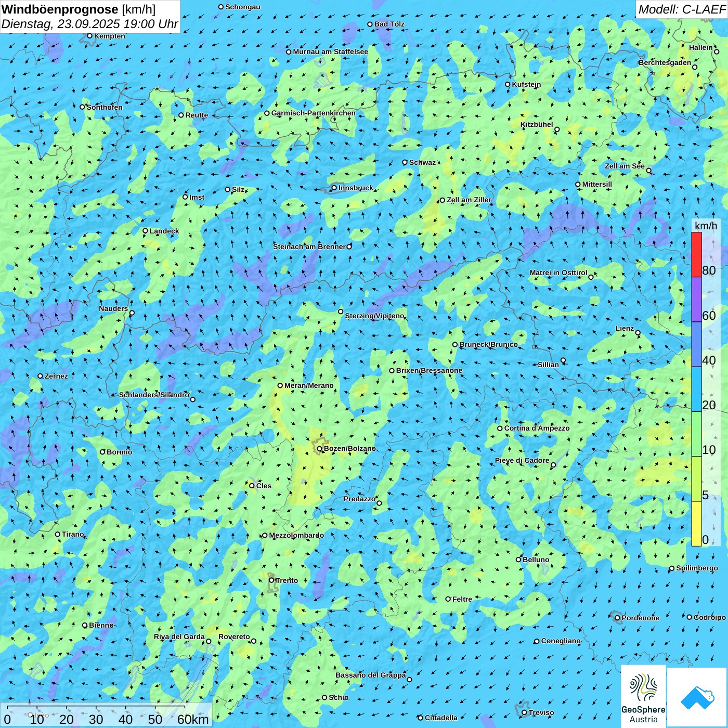Click the Codroipo label
This screenshot has height=728, width=728.
pos(710,617)
